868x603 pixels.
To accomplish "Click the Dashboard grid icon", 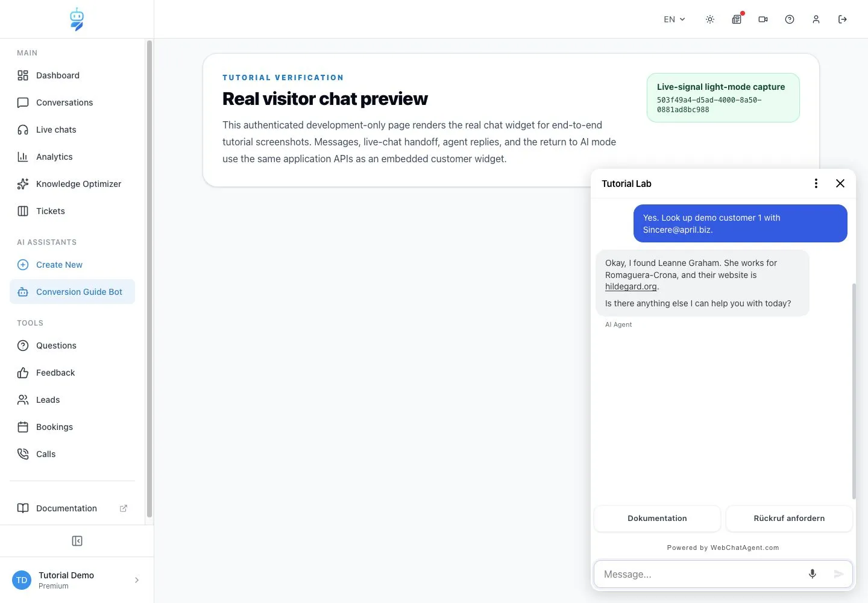I will (x=23, y=75).
